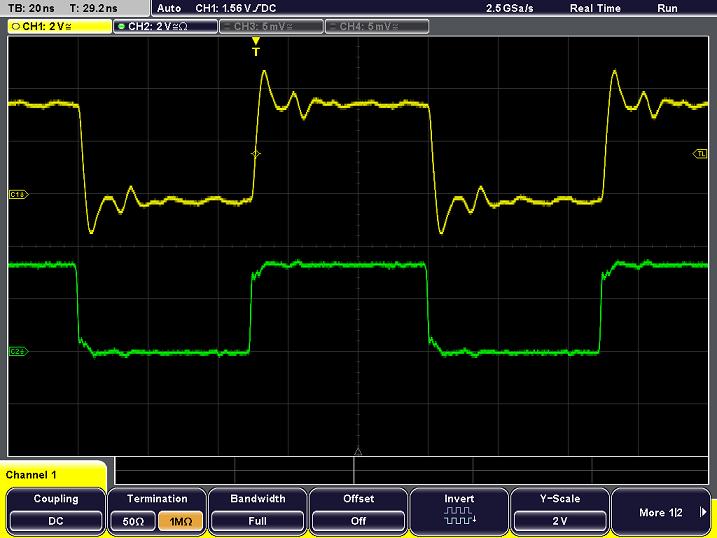The width and height of the screenshot is (717, 538).
Task: Open the Bandwidth Full selector
Action: [x=257, y=519]
